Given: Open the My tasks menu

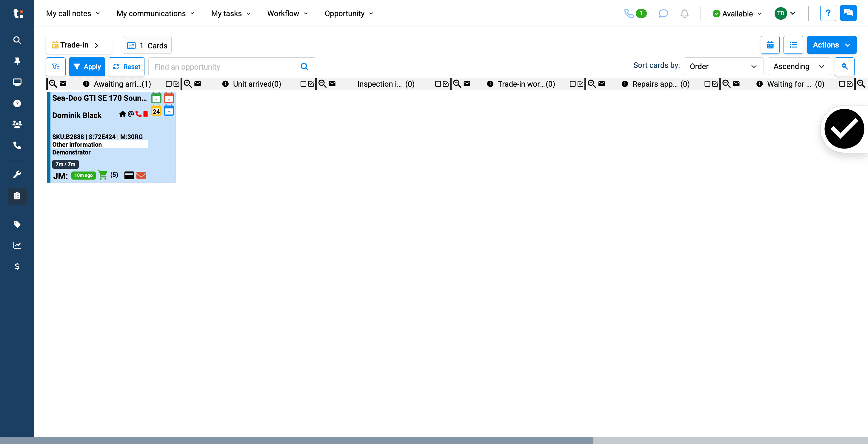Looking at the screenshot, I should point(231,13).
